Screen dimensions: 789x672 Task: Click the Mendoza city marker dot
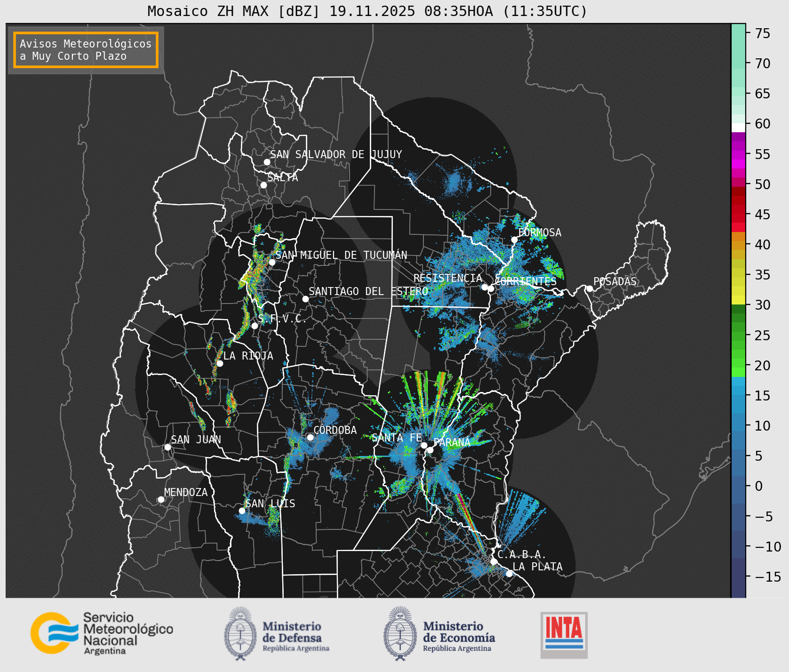[161, 499]
